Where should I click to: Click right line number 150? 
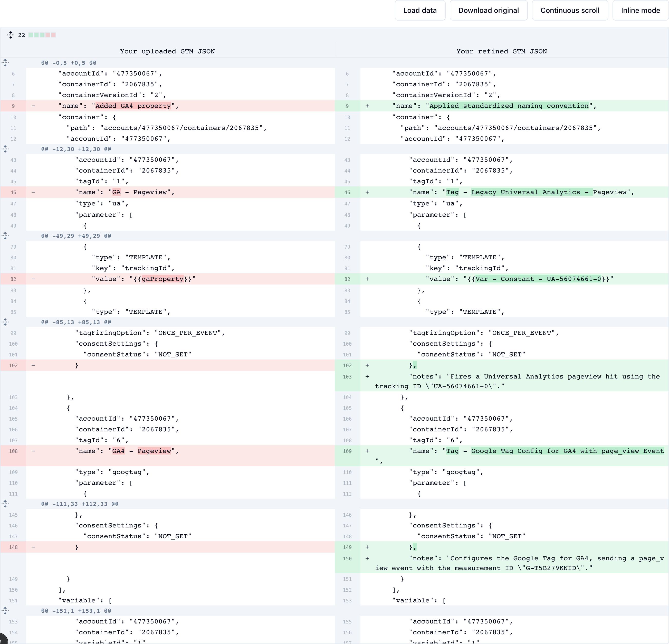click(347, 559)
